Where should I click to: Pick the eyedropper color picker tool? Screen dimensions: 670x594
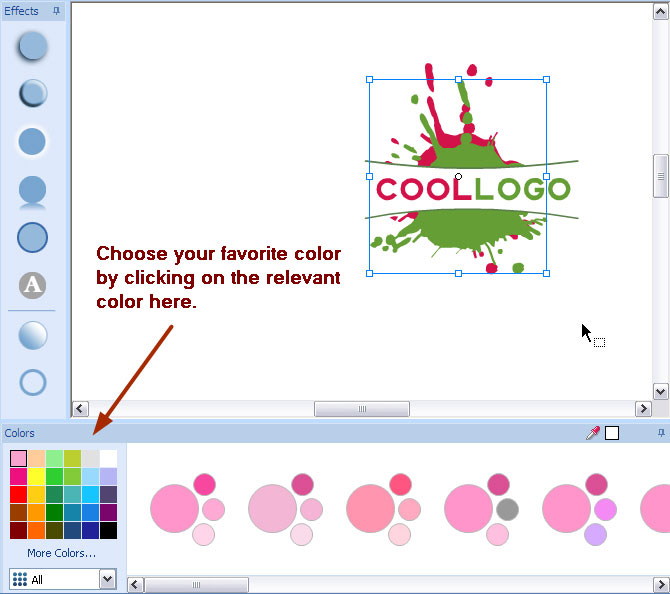pos(593,433)
